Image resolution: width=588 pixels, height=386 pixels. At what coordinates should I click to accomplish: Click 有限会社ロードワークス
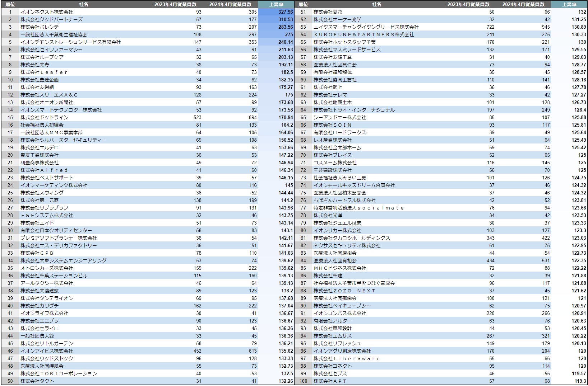(x=340, y=132)
